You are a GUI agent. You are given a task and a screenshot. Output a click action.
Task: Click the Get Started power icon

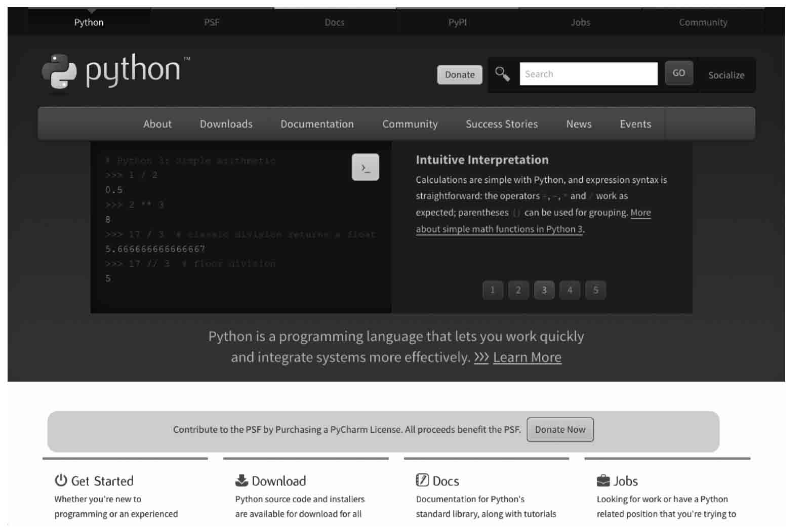(x=61, y=480)
